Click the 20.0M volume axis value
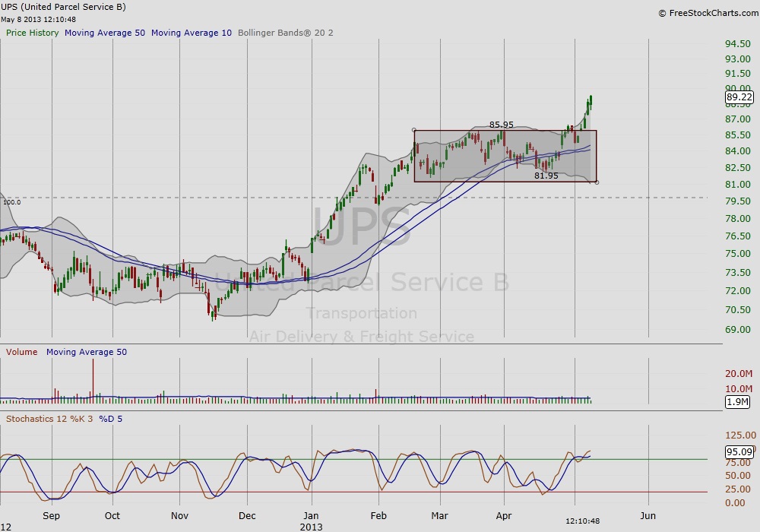 (x=739, y=374)
